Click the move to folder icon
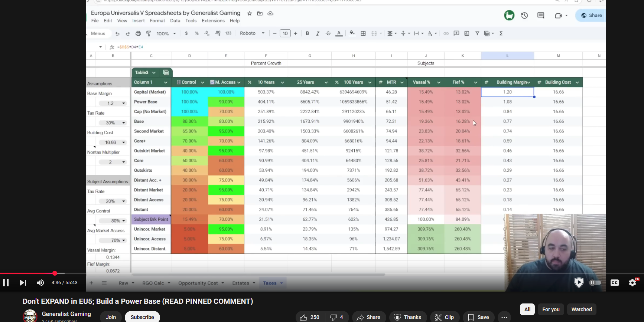The width and height of the screenshot is (644, 322). [260, 13]
